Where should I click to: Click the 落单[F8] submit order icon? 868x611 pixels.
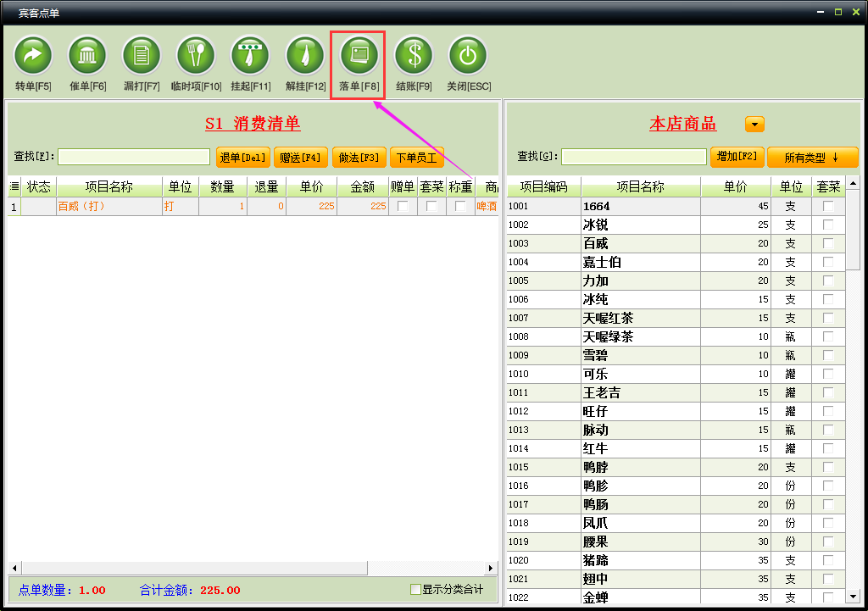359,55
